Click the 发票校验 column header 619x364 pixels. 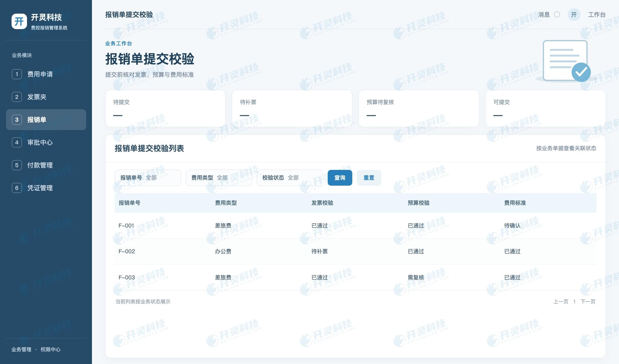[322, 203]
